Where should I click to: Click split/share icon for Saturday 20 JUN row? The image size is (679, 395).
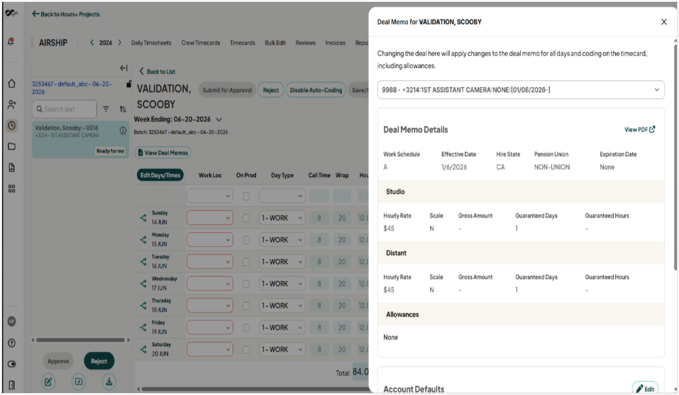[x=143, y=349]
